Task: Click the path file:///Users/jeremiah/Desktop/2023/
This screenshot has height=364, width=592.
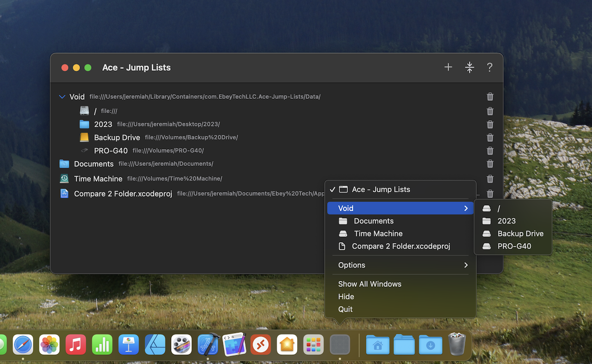Action: point(168,124)
